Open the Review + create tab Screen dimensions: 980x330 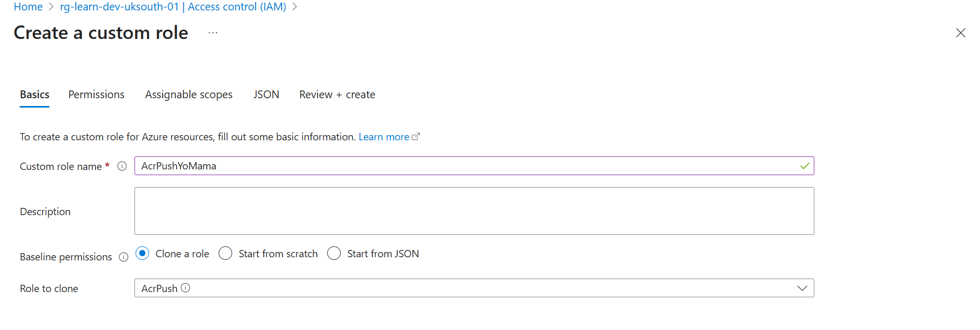click(337, 95)
